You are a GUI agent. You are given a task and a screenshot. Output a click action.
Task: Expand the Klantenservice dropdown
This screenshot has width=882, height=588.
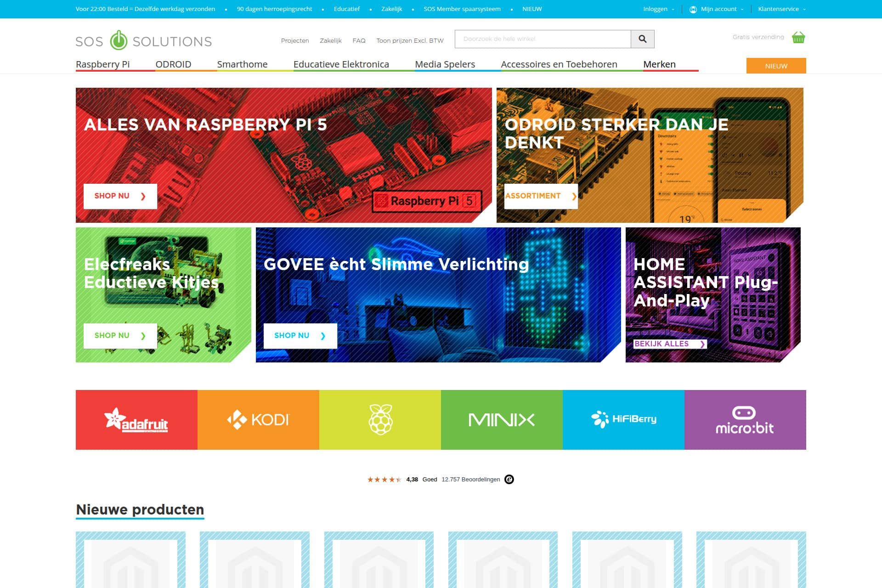pyautogui.click(x=782, y=9)
